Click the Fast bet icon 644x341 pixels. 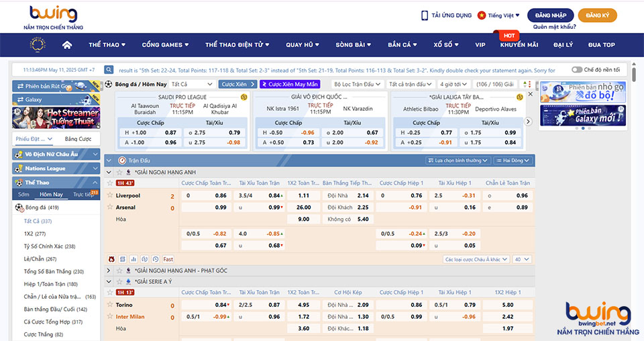click(168, 259)
